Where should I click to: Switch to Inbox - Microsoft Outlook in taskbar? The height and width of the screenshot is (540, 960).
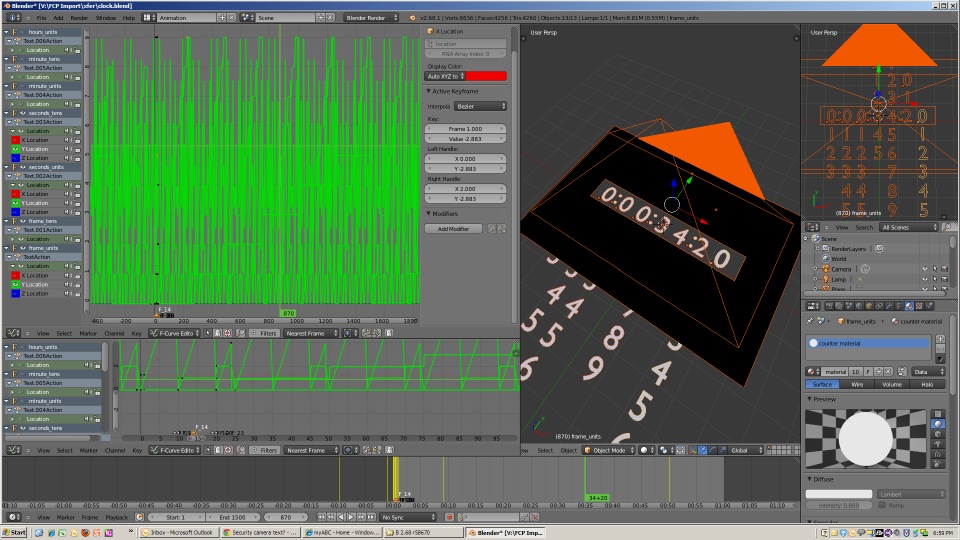[x=178, y=533]
